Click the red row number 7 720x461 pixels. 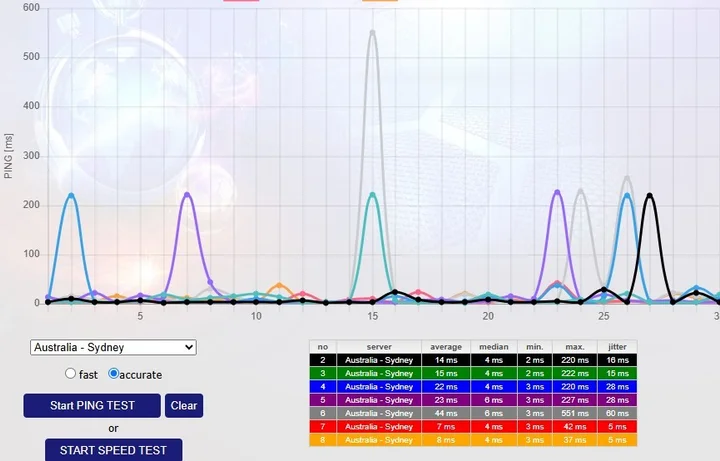pos(322,426)
